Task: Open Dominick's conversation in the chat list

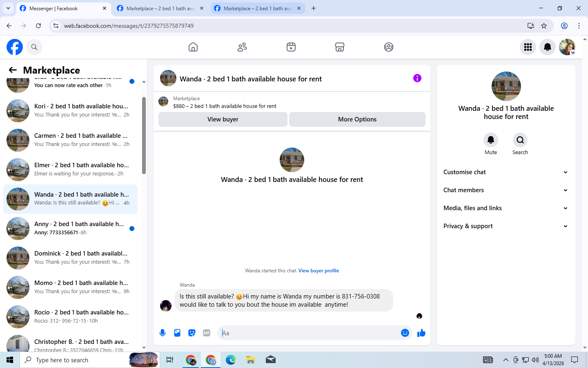Action: tap(70, 258)
